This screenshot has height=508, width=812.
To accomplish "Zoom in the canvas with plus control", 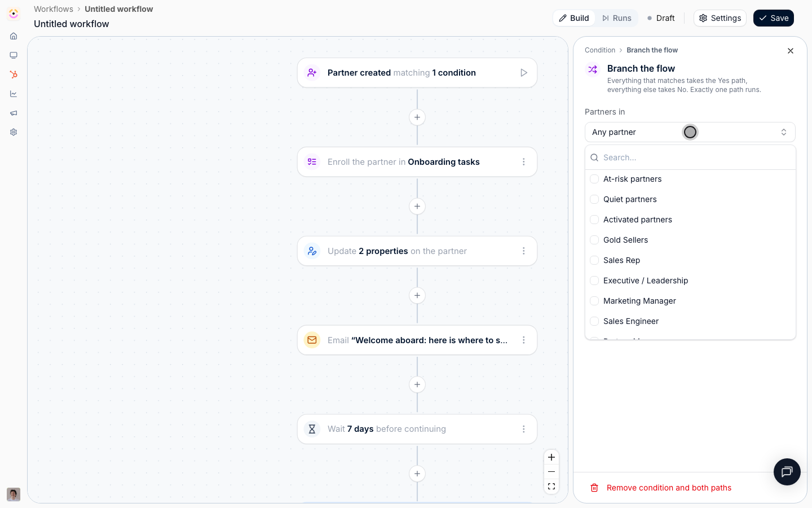I will [x=551, y=457].
